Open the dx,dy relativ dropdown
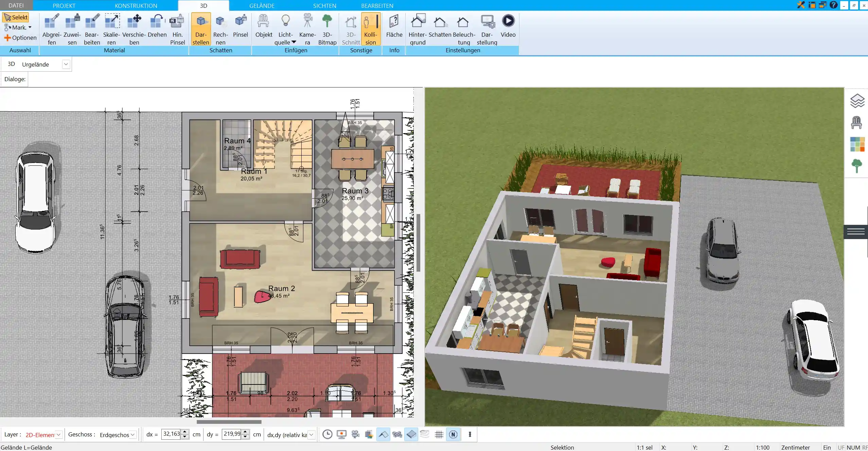 (x=311, y=435)
